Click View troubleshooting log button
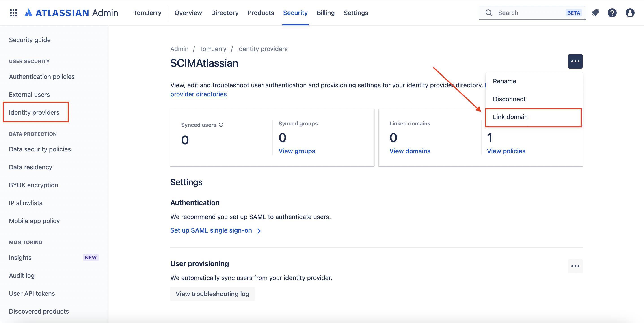Viewport: 644px width, 323px height. tap(212, 294)
